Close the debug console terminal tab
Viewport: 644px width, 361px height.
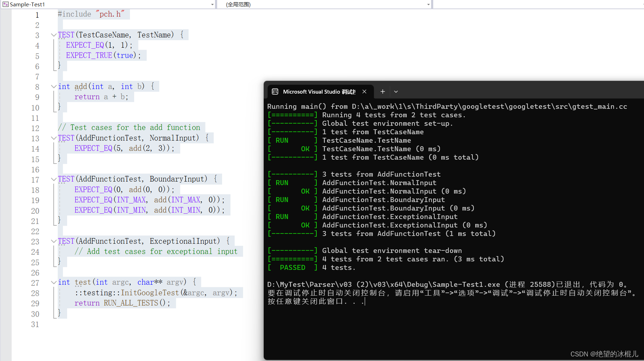(x=364, y=91)
